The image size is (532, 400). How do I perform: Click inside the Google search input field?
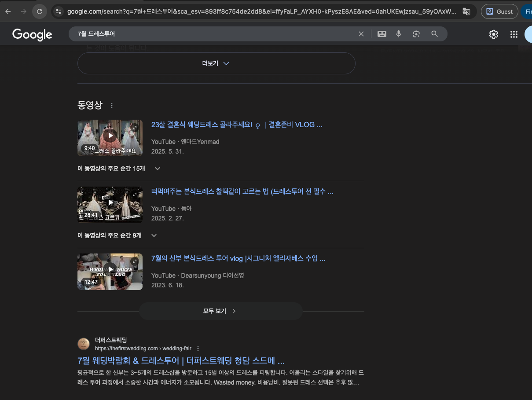click(x=198, y=34)
